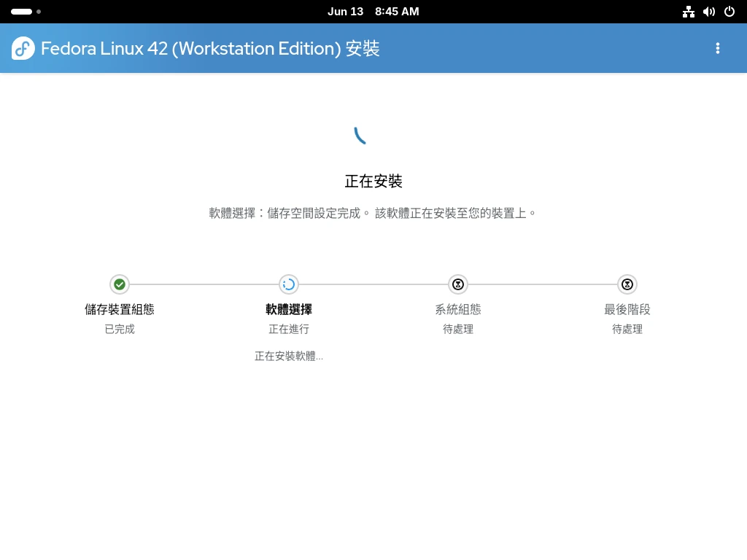Open the network status icon in top bar
The height and width of the screenshot is (560, 747).
tap(689, 12)
